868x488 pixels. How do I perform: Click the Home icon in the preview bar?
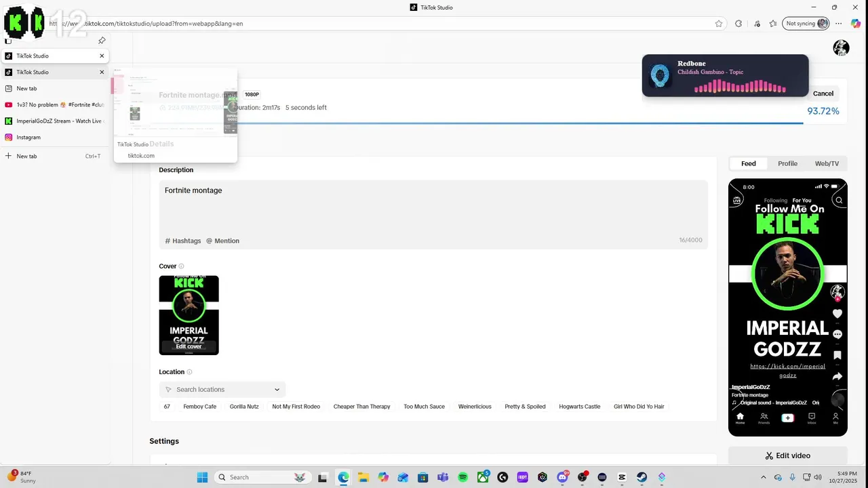coord(740,418)
